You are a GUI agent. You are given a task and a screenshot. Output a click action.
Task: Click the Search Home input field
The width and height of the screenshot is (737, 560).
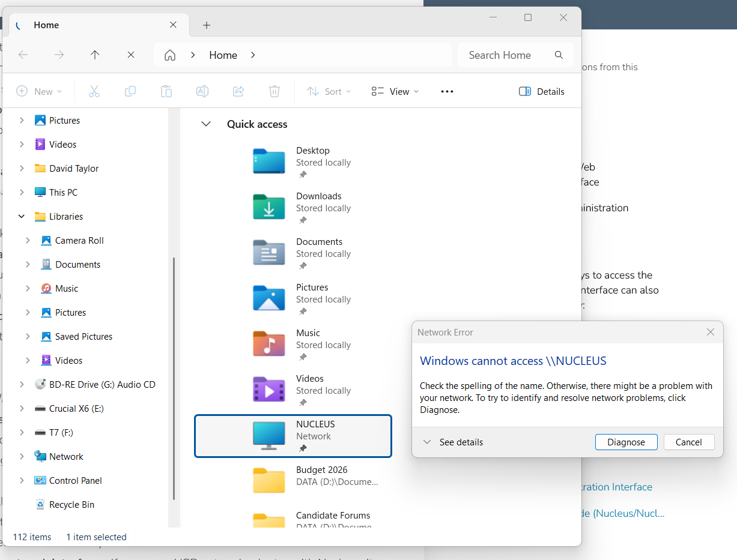508,55
